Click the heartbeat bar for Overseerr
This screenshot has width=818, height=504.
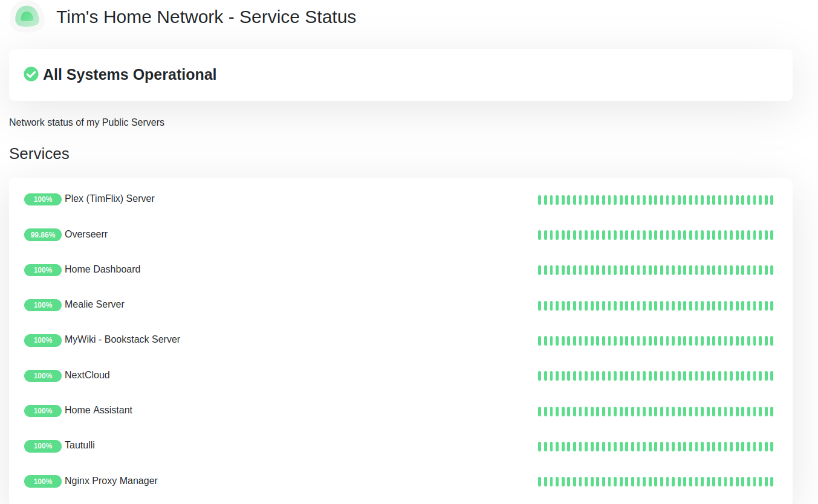click(655, 235)
